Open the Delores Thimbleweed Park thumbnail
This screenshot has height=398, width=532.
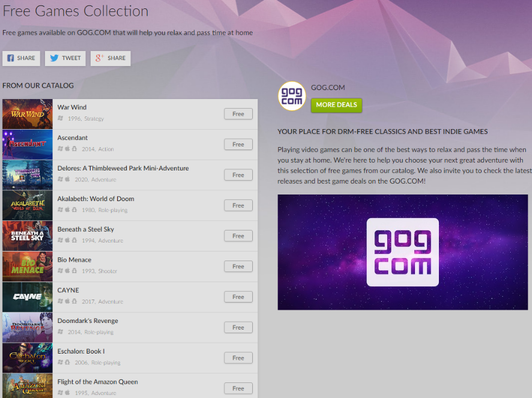click(28, 175)
